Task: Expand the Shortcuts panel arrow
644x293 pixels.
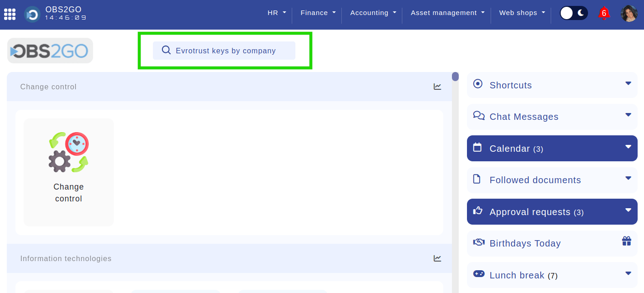Action: 628,83
